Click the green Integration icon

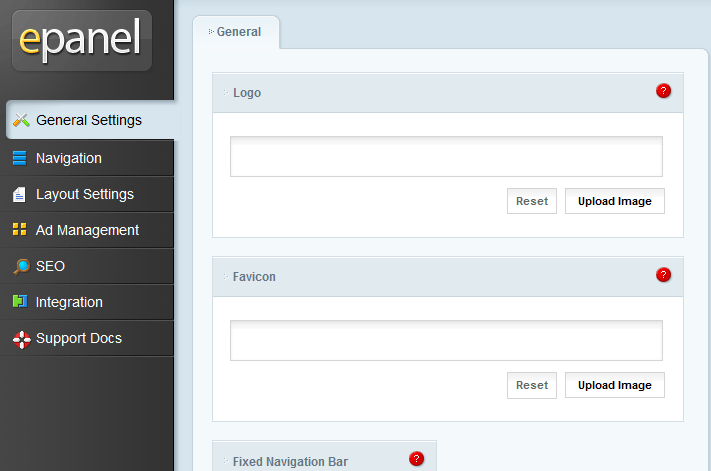[20, 301]
